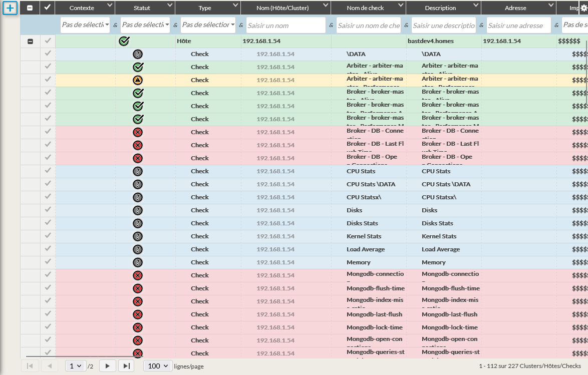Click the unknown status icon on Disks Stats row
The image size is (588, 375).
click(138, 223)
